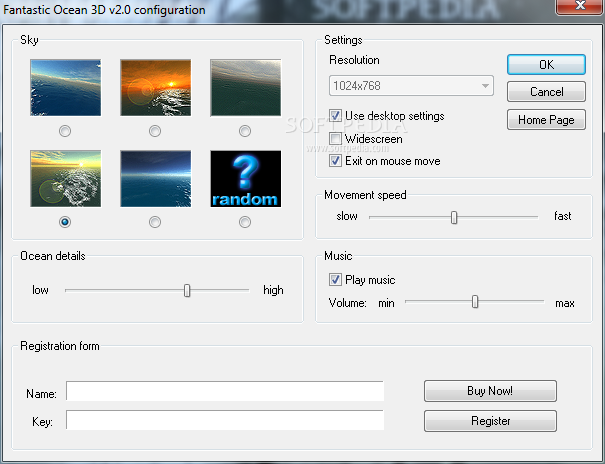Click the Register button
Image resolution: width=605 pixels, height=464 pixels.
[x=490, y=421]
